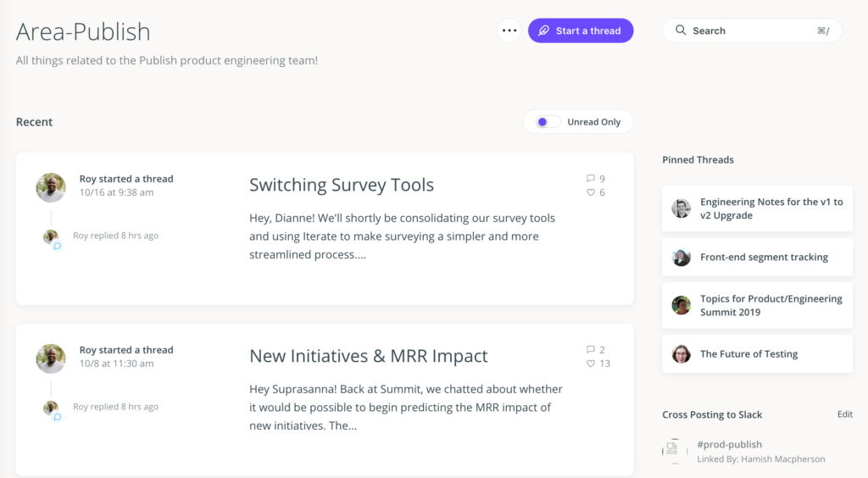The image size is (868, 478).
Task: Click 'Linked By: Hamish Macpherson' text
Action: 760,459
